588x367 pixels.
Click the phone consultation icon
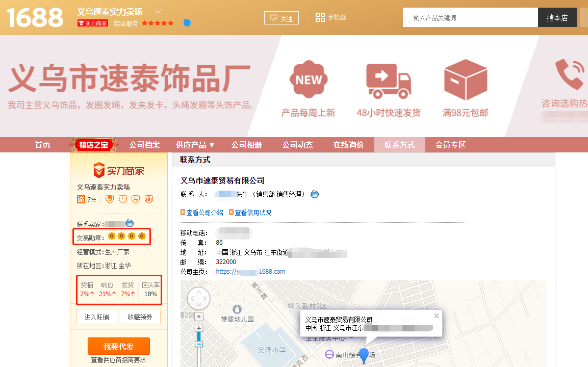[570, 74]
